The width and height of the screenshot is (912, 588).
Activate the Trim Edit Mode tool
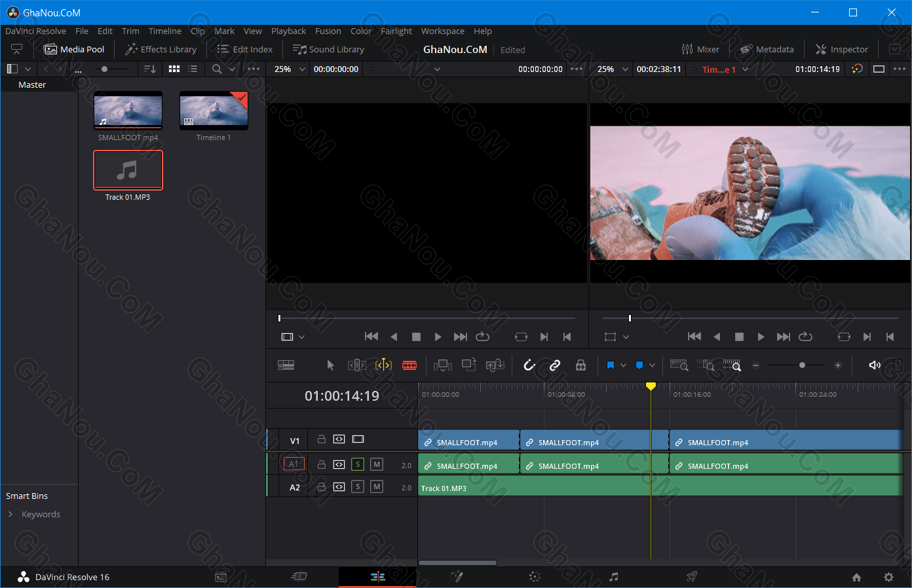[x=356, y=365]
